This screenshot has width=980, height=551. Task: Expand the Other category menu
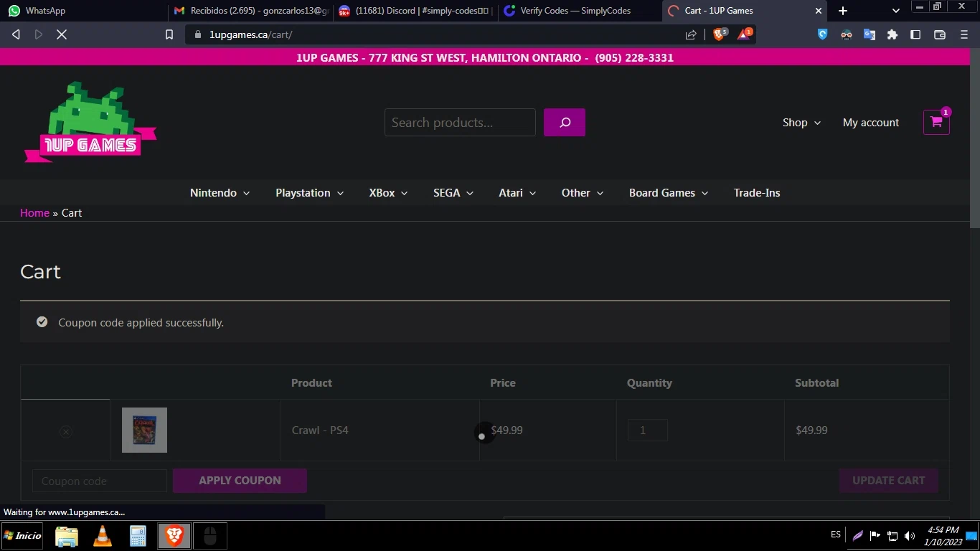pyautogui.click(x=583, y=193)
